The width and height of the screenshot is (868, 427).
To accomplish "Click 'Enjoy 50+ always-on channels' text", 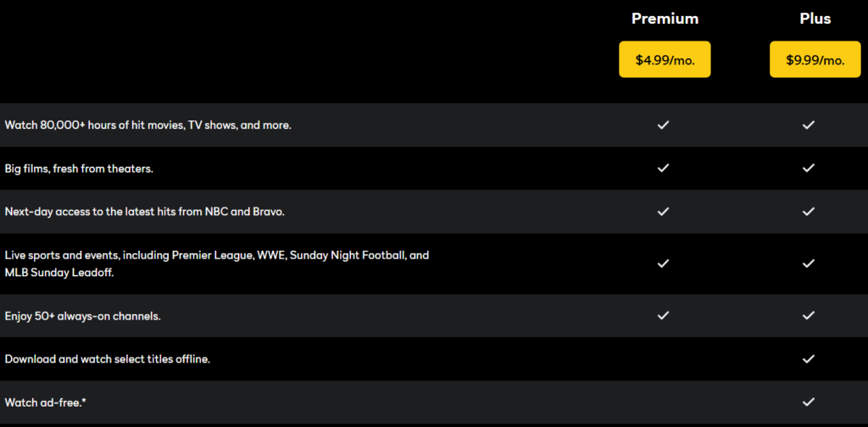I will [83, 316].
